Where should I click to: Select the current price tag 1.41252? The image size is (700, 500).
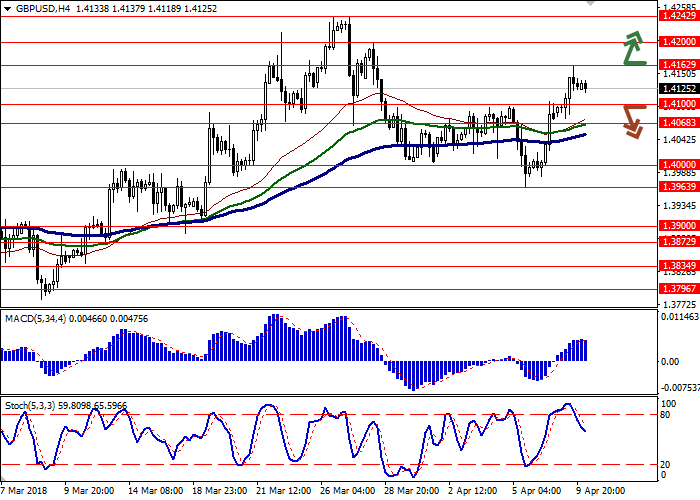[678, 88]
